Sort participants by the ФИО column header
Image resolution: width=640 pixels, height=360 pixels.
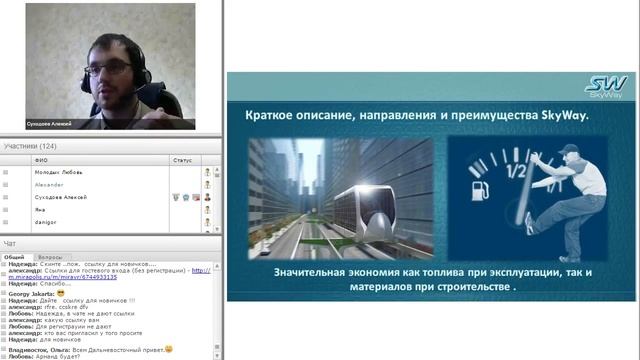[x=100, y=160]
